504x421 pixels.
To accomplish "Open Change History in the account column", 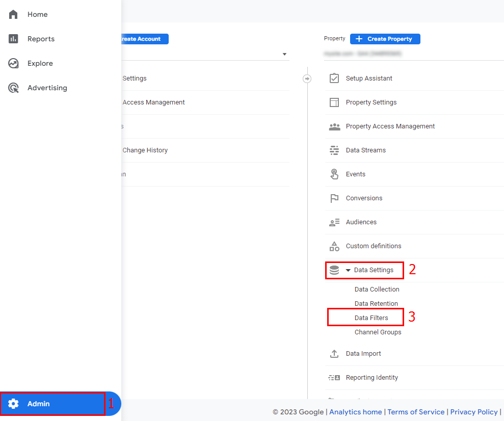I will pos(145,150).
